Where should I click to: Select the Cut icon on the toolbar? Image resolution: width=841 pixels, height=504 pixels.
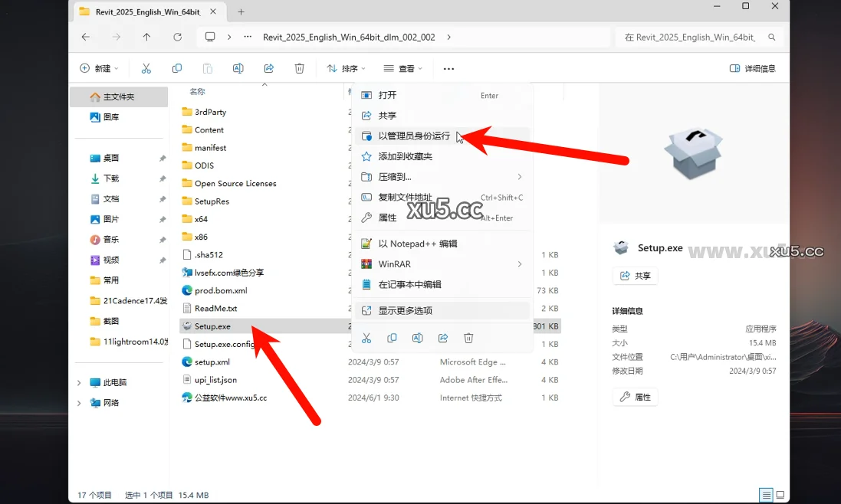tap(146, 68)
